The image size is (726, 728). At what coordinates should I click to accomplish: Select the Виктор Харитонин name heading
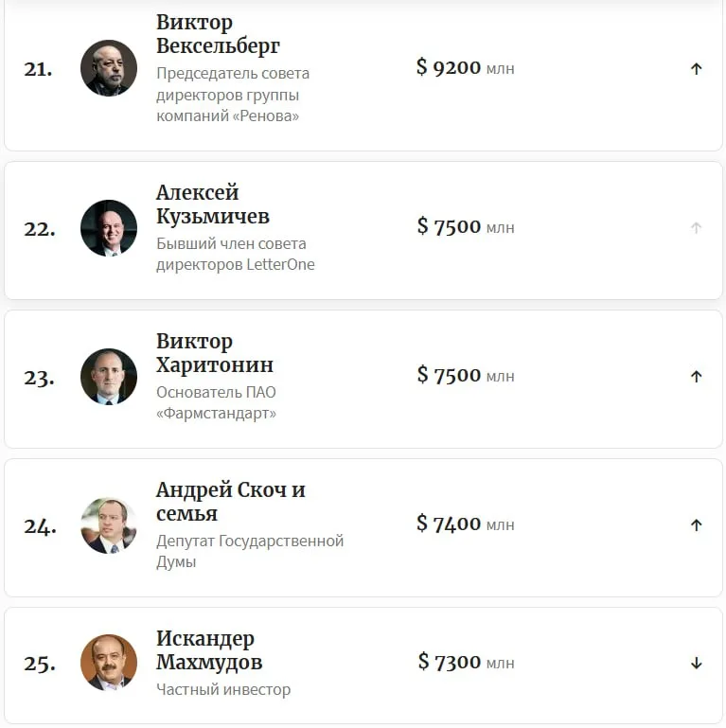point(215,353)
